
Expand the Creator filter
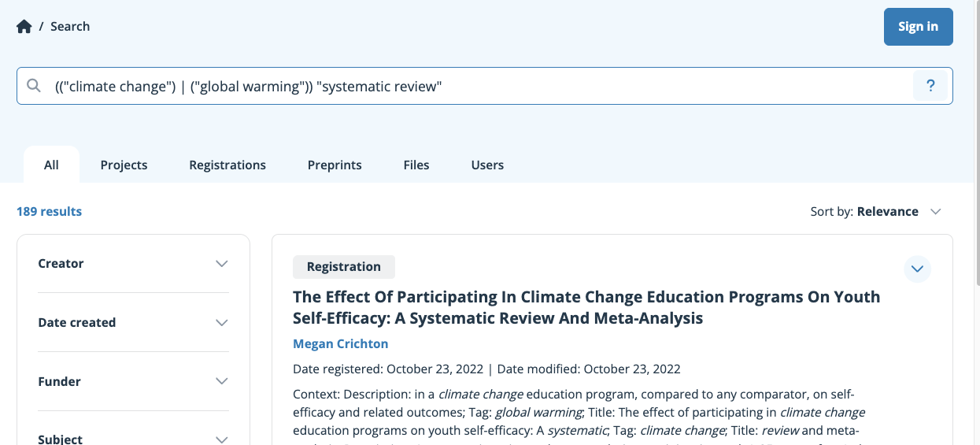point(133,264)
